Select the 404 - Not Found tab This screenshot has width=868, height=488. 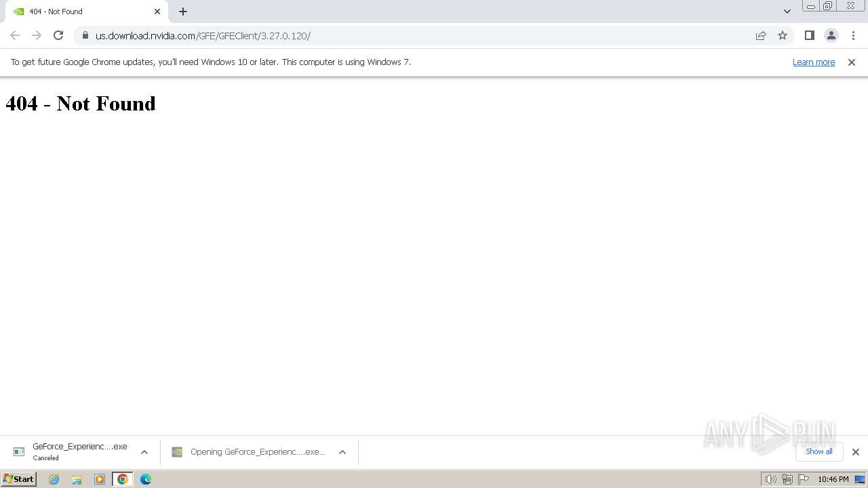coord(86,12)
